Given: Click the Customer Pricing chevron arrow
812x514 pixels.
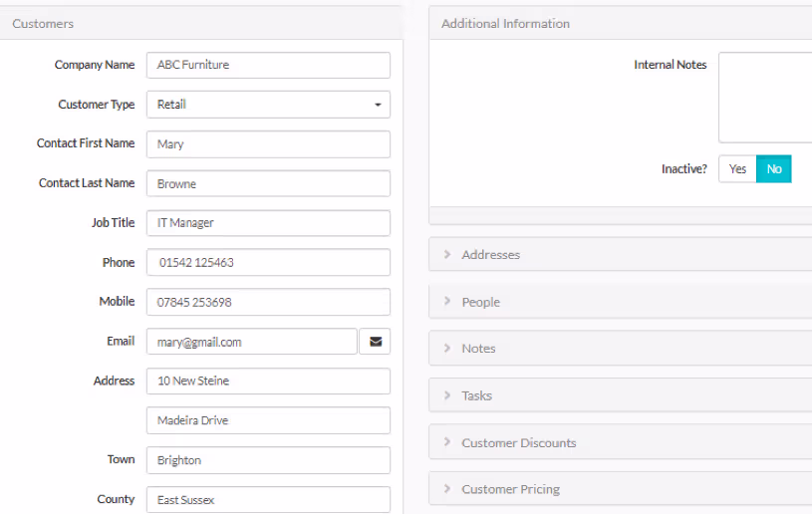Looking at the screenshot, I should tap(447, 488).
